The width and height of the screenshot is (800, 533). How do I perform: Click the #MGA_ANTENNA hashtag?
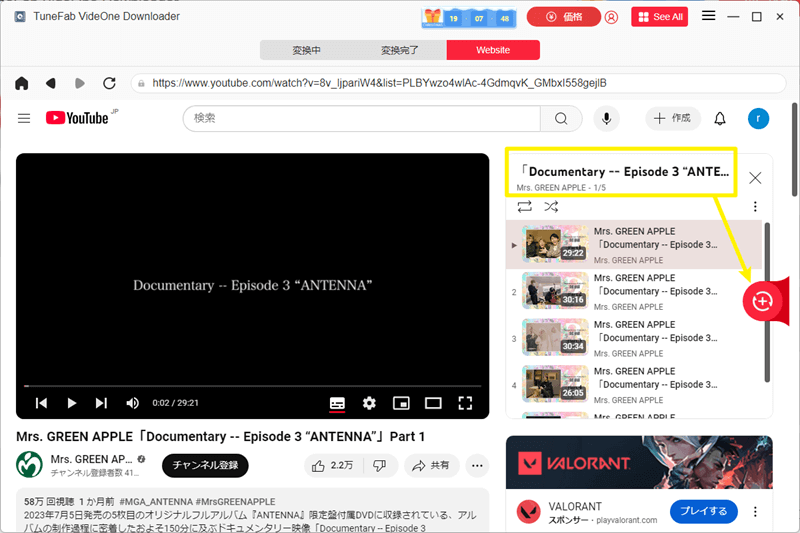pos(156,502)
